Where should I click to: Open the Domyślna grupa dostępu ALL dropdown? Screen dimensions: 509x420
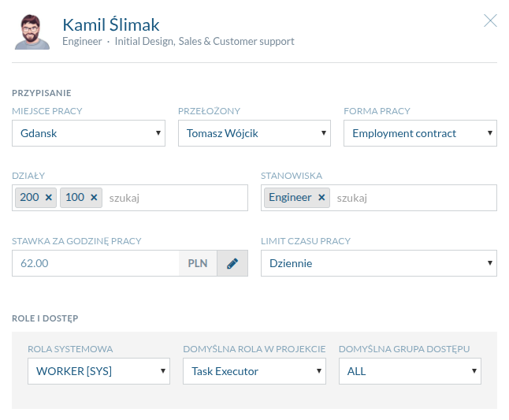pos(410,371)
